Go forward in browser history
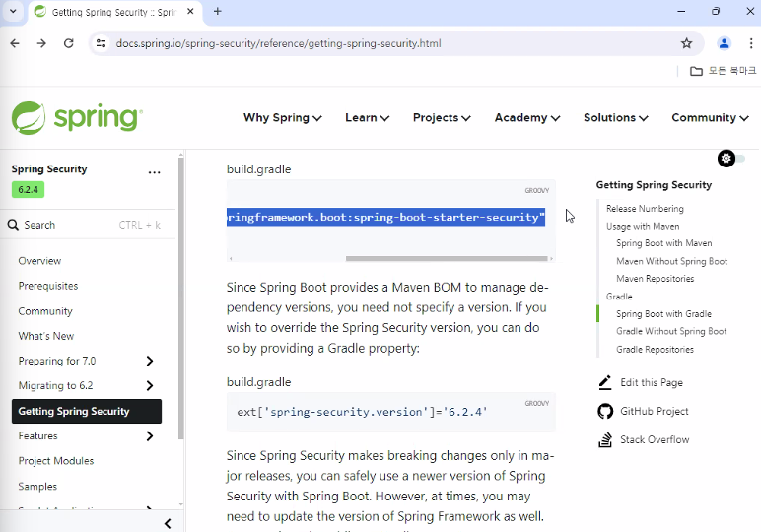Viewport: 761px width, 532px height. pyautogui.click(x=41, y=43)
